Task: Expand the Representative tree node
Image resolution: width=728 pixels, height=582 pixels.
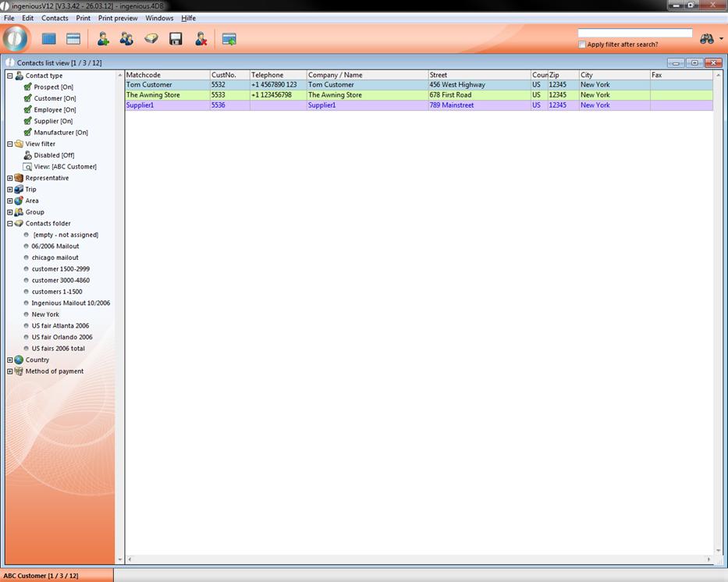Action: (x=10, y=178)
